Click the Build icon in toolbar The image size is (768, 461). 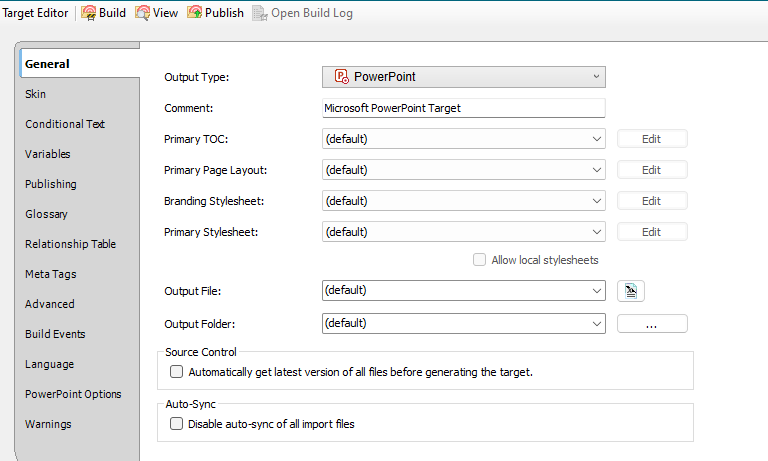pyautogui.click(x=88, y=13)
